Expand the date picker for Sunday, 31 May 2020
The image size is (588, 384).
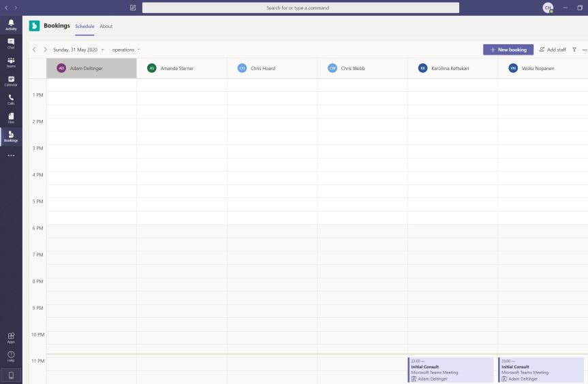[78, 50]
